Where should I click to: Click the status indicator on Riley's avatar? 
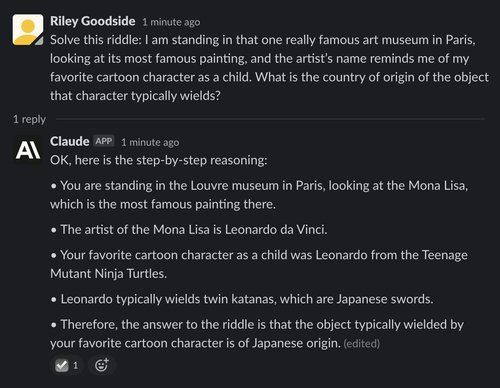tap(40, 41)
